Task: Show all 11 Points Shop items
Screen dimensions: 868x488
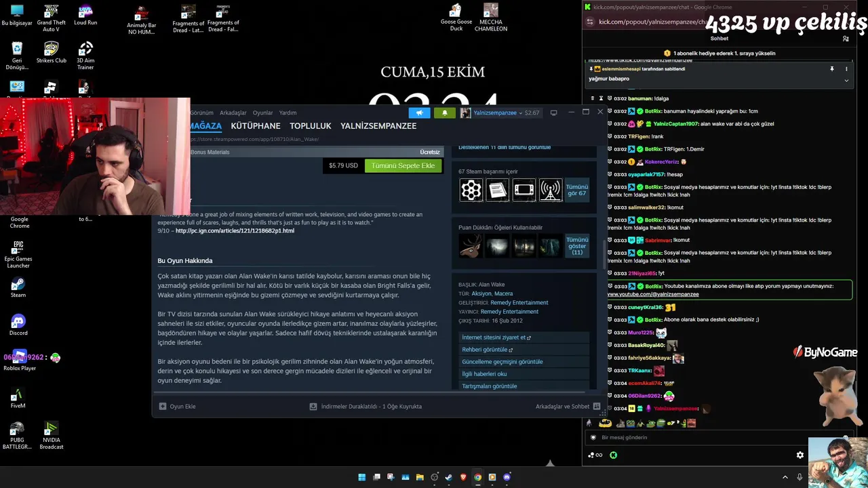Action: point(577,245)
